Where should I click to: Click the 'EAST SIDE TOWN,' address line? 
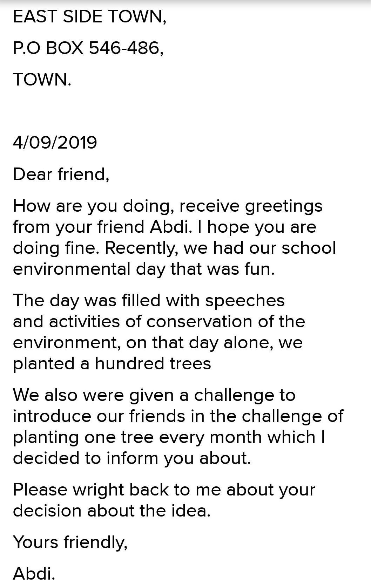pyautogui.click(x=89, y=17)
